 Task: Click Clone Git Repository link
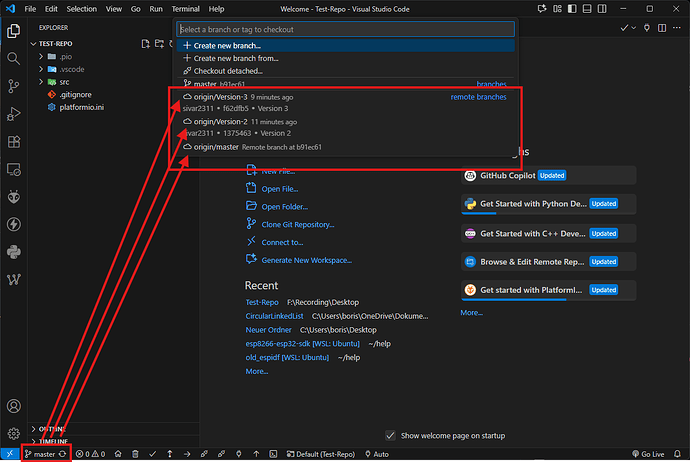[298, 225]
